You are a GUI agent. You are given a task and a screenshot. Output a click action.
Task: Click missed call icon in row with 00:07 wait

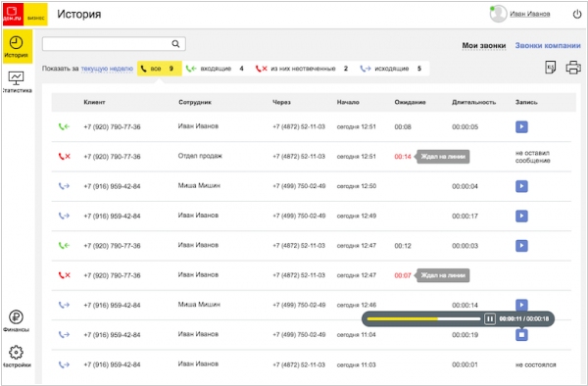[64, 275]
